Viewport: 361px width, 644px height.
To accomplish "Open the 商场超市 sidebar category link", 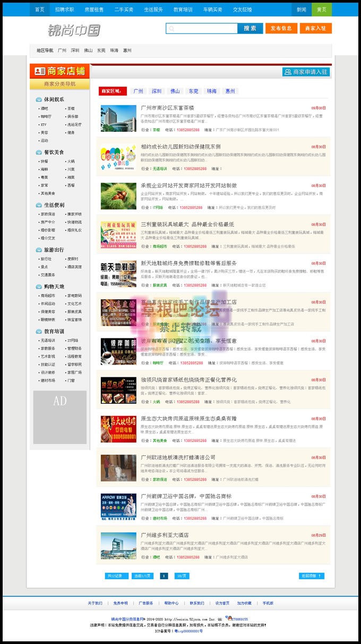I will tap(47, 295).
